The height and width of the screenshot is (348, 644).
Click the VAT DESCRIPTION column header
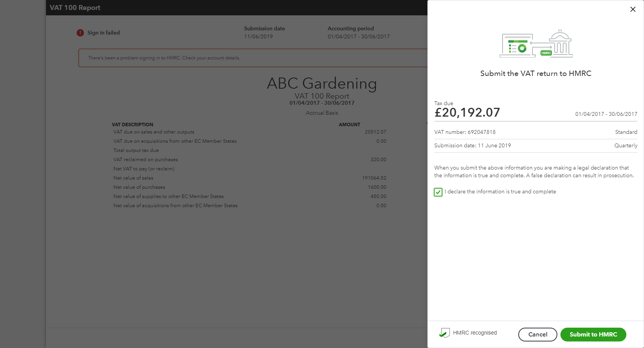click(x=132, y=125)
